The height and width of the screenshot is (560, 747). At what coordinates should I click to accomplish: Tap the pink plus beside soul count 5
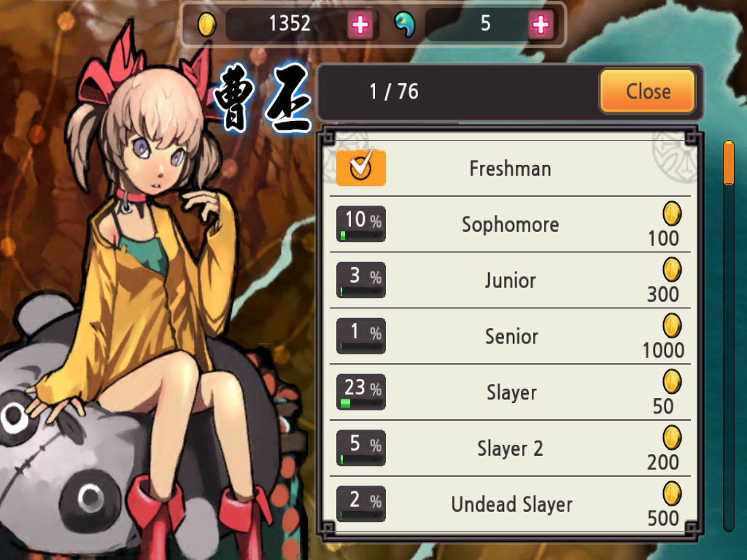[541, 24]
